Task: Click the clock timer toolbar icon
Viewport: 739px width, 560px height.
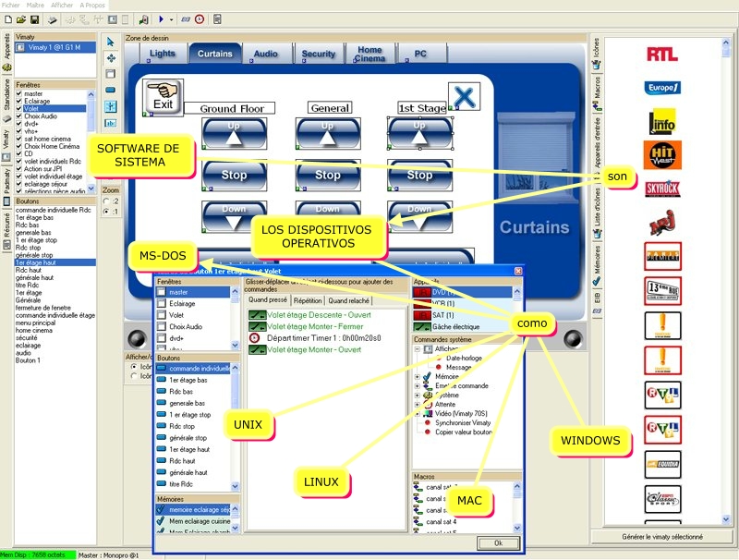Action: [x=200, y=19]
